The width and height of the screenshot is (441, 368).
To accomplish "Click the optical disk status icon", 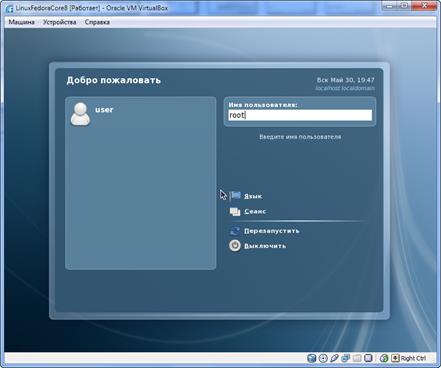I will tap(323, 358).
